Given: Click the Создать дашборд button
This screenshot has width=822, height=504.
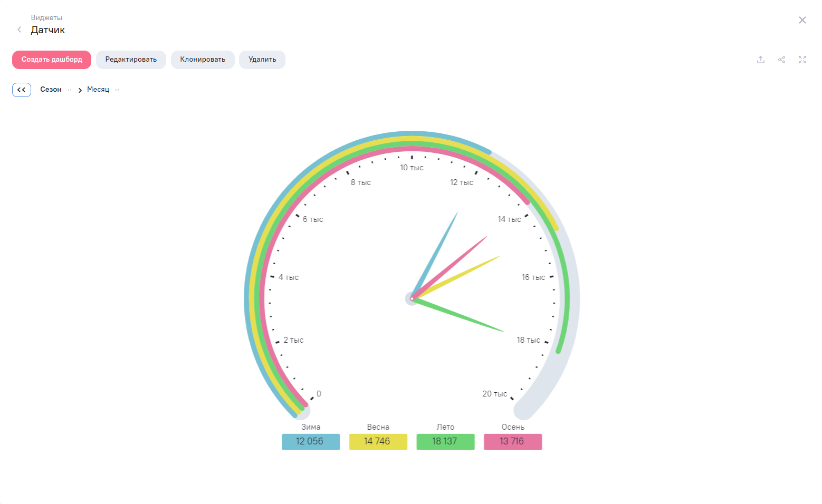Looking at the screenshot, I should pyautogui.click(x=52, y=60).
